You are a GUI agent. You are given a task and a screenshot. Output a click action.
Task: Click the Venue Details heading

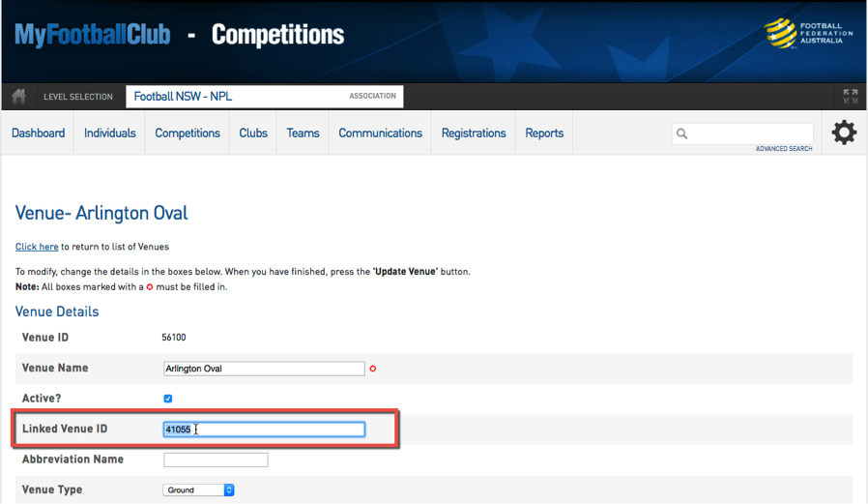point(57,311)
